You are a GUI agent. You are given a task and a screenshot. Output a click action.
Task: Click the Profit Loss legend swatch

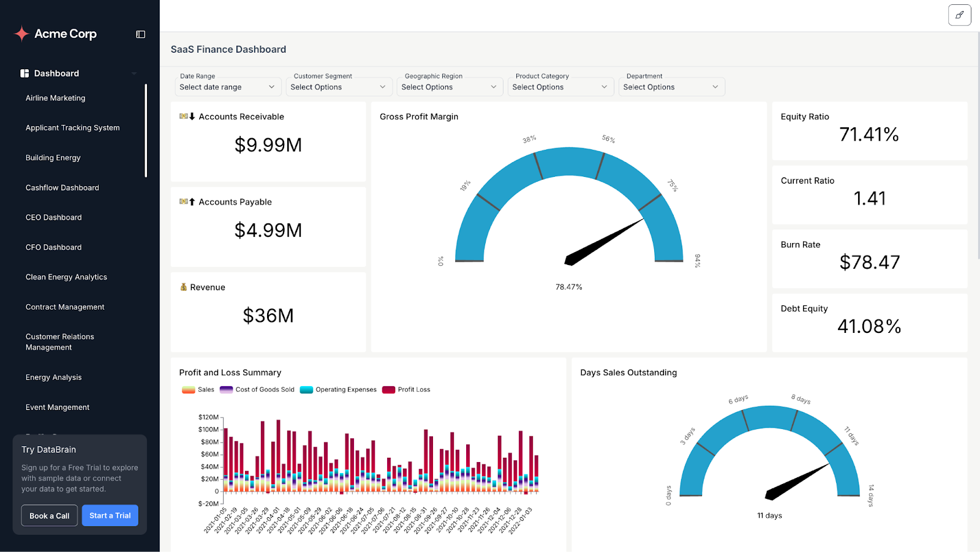[388, 389]
